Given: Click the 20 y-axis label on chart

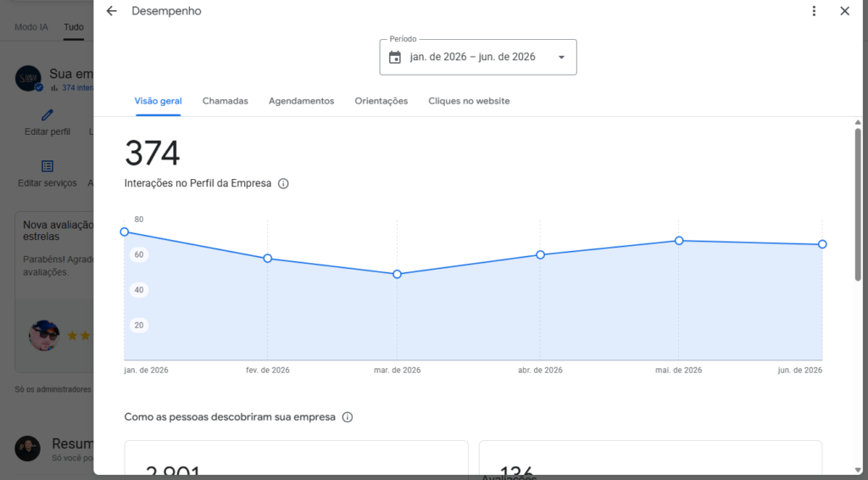Looking at the screenshot, I should point(139,325).
